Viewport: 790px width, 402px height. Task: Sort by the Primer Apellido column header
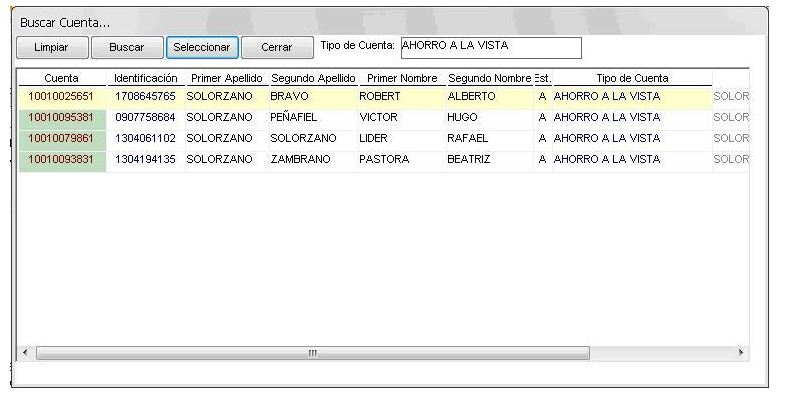pyautogui.click(x=227, y=79)
